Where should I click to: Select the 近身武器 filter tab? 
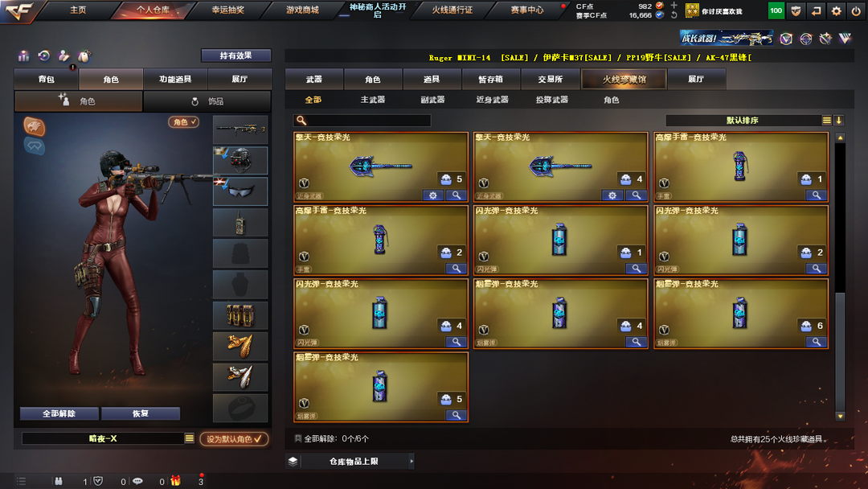coord(492,100)
